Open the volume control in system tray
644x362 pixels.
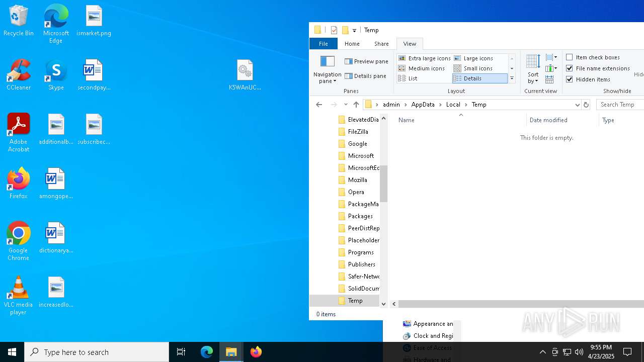point(579,352)
